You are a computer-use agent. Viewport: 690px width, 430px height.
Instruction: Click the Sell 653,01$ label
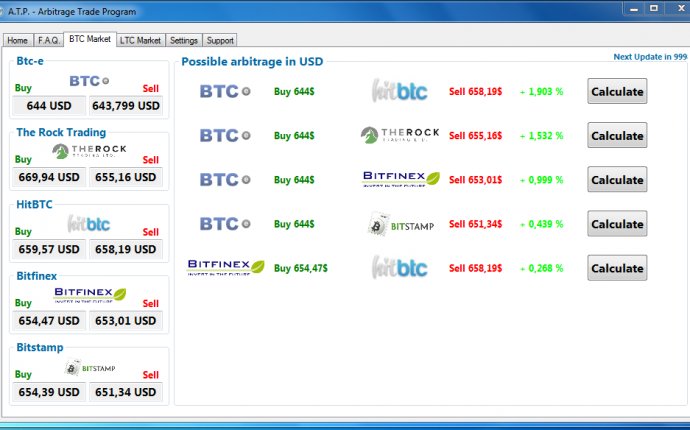pos(475,180)
